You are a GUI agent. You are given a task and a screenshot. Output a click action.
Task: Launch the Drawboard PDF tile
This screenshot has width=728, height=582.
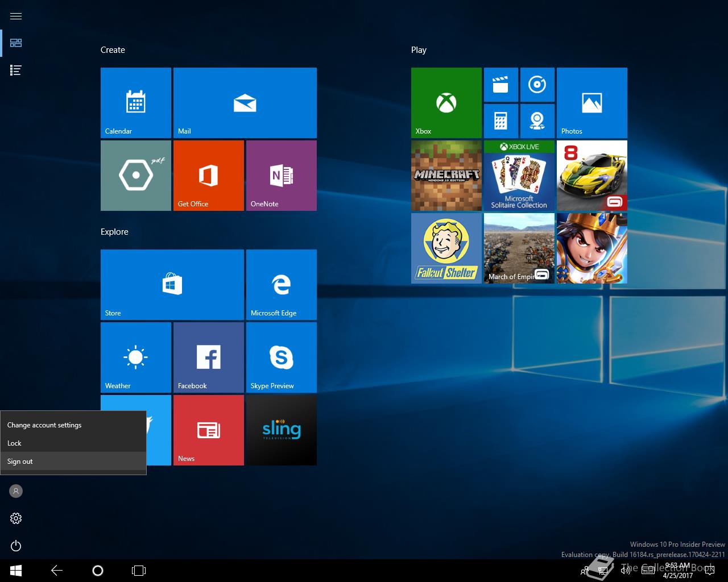click(136, 176)
